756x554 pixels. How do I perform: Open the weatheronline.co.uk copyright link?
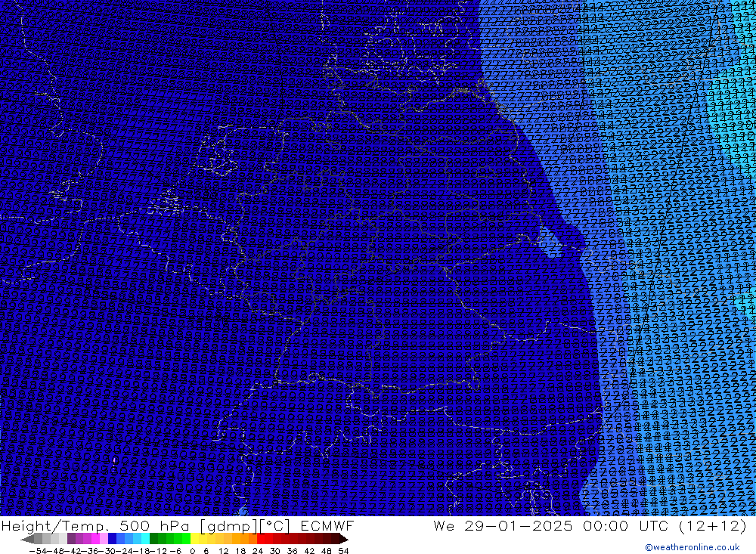[x=692, y=547]
